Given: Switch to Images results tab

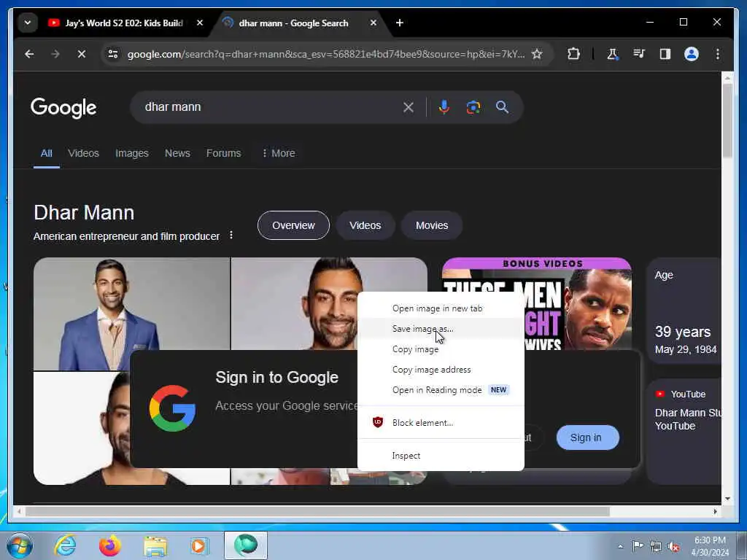Looking at the screenshot, I should click(132, 153).
